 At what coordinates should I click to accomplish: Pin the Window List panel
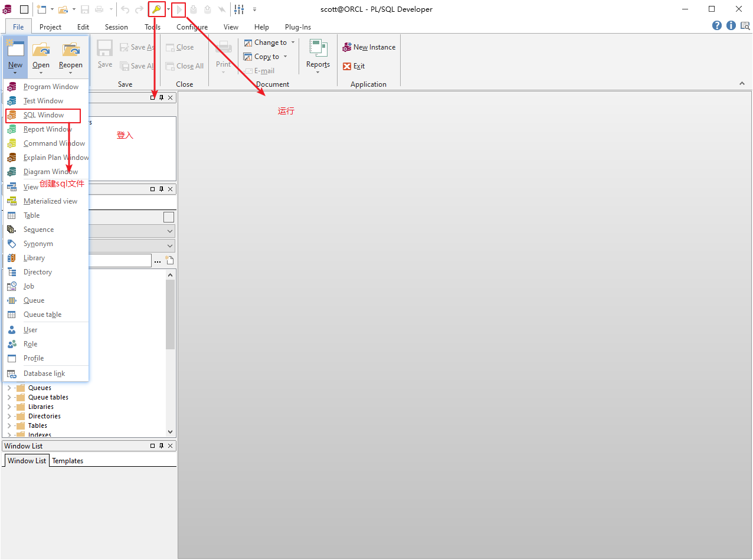click(162, 446)
